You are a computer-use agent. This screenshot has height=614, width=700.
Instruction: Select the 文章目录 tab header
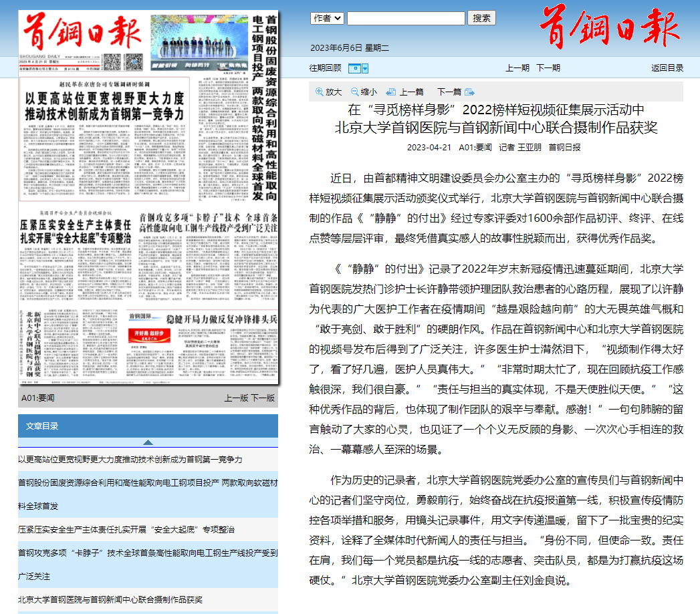tap(148, 426)
